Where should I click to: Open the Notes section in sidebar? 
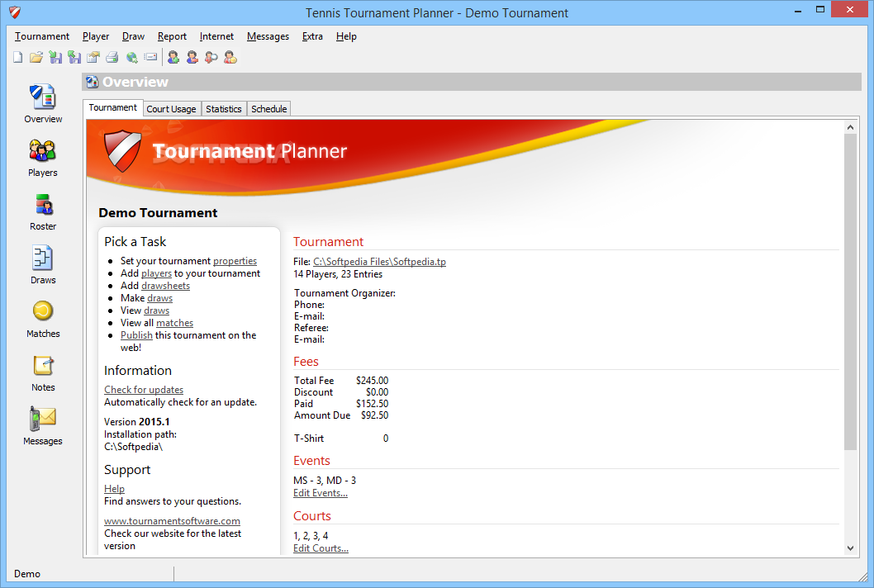43,372
